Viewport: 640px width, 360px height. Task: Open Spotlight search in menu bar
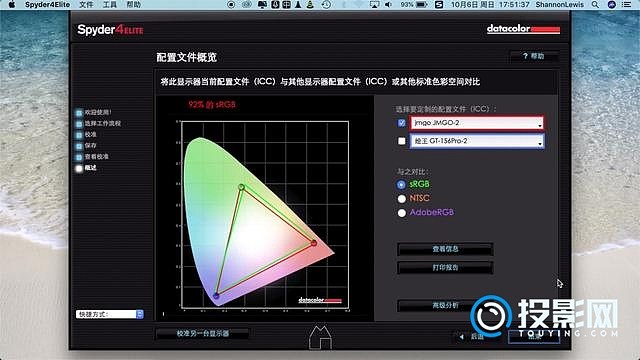[596, 5]
